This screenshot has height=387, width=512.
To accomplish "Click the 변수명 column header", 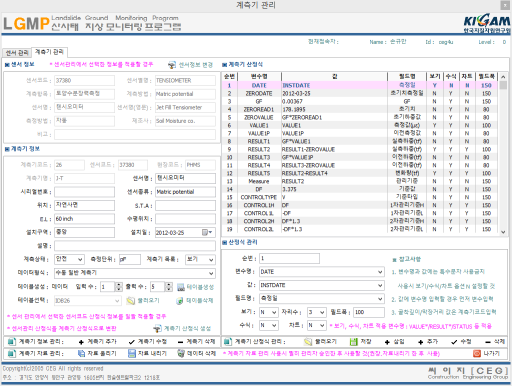I will coord(259,77).
